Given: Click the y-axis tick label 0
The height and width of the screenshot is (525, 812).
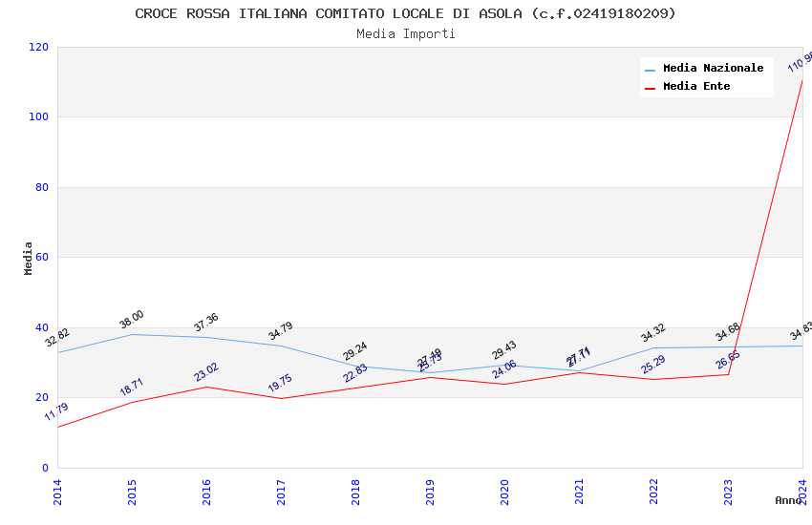Looking at the screenshot, I should click(x=46, y=468).
